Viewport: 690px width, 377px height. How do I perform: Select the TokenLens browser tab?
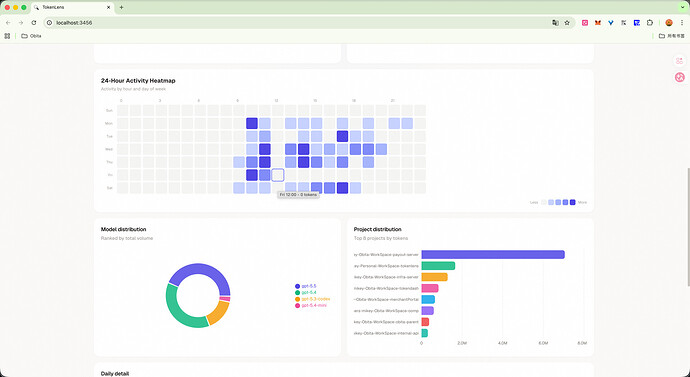(73, 7)
